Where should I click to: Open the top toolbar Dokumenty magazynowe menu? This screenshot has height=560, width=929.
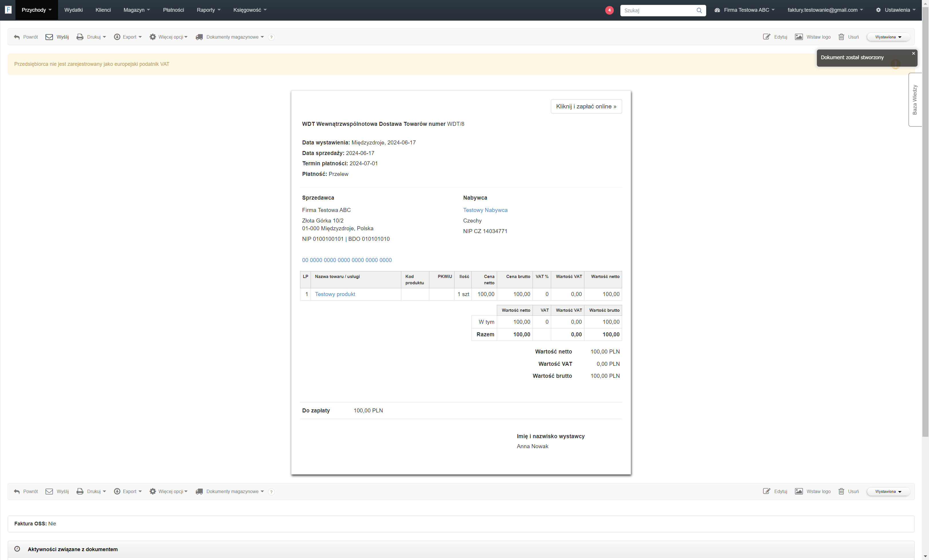tap(230, 37)
